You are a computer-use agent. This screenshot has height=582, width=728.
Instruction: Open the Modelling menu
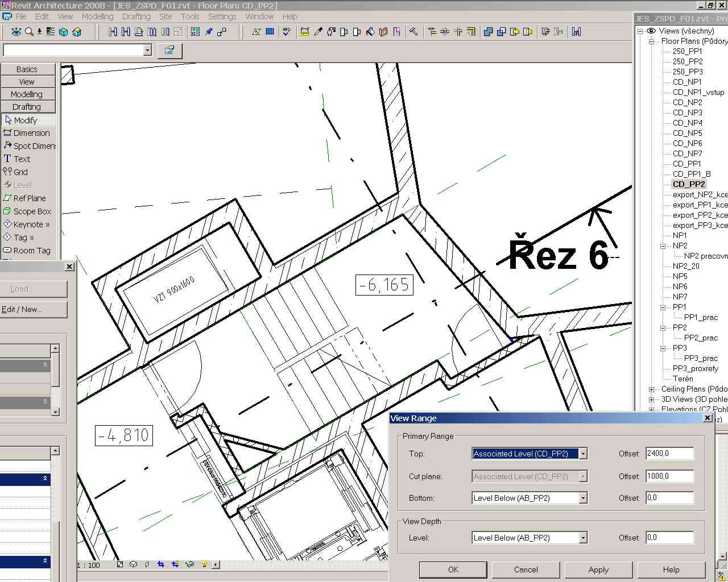coord(97,16)
